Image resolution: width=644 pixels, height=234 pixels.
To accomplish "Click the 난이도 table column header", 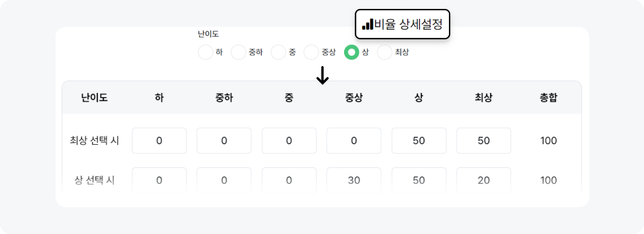I will [94, 98].
